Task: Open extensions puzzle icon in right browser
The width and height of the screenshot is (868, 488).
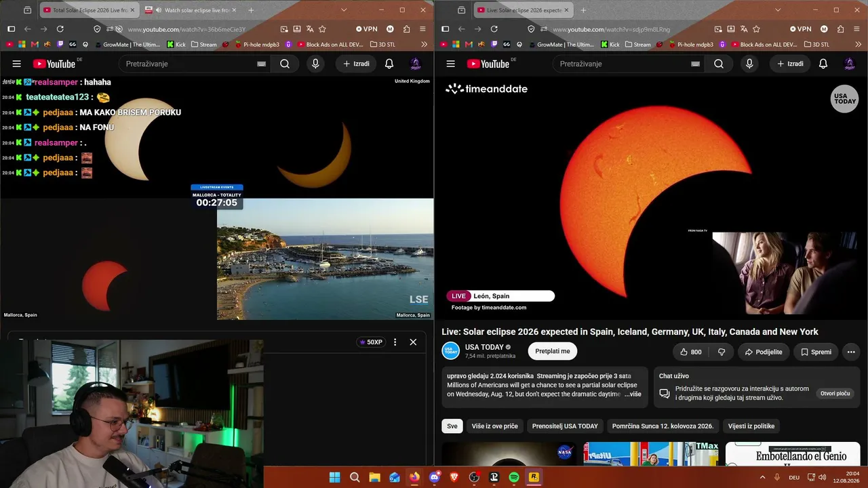Action: pos(840,29)
